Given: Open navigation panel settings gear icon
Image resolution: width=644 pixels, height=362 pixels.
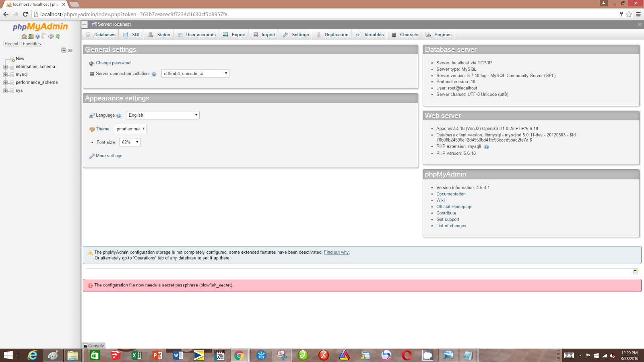Looking at the screenshot, I should pyautogui.click(x=51, y=36).
